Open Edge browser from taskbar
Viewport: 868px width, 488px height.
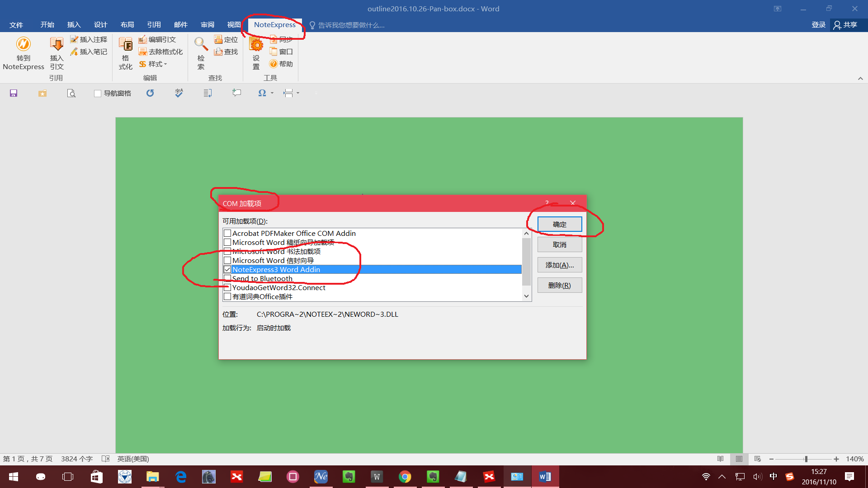click(x=181, y=477)
